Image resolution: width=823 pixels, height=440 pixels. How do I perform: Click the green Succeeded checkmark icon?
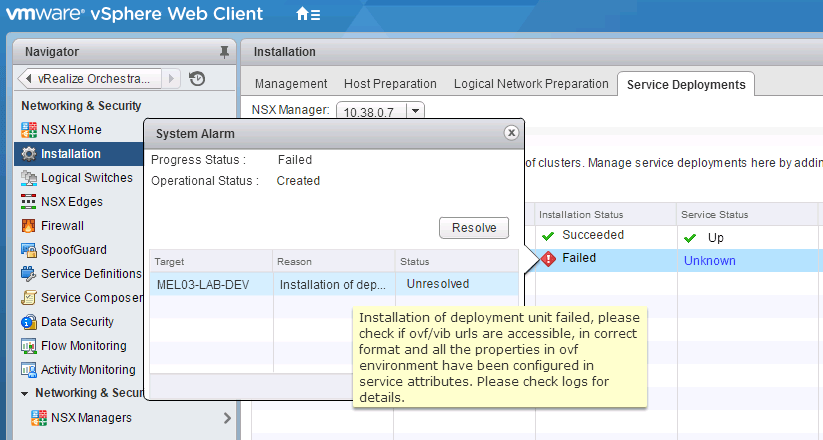[548, 236]
